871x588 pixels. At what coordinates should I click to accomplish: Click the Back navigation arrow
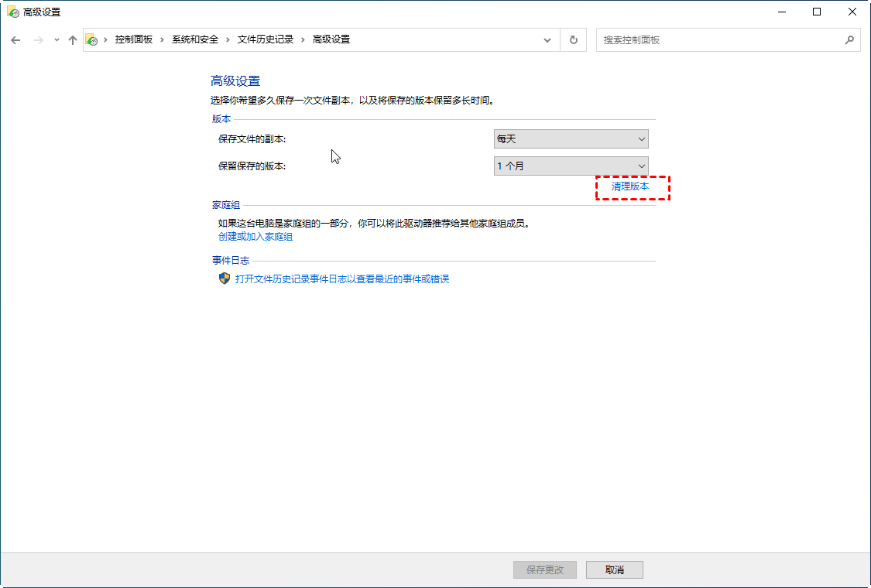click(16, 40)
